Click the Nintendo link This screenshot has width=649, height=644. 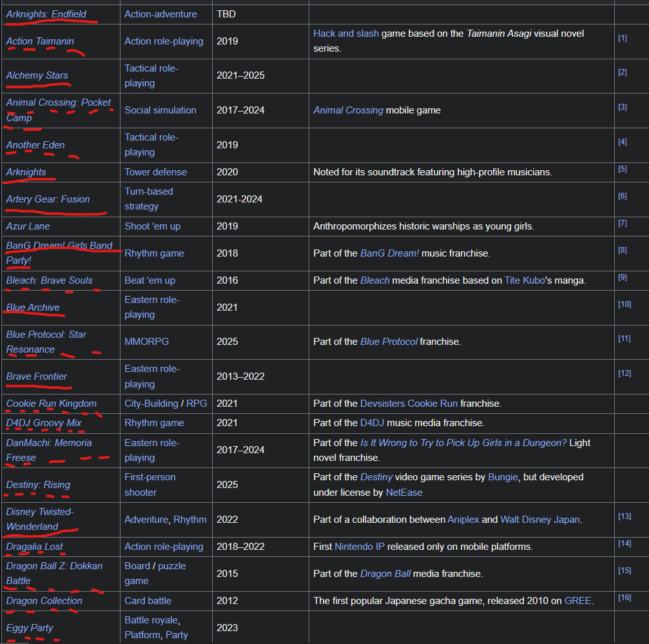click(x=359, y=547)
